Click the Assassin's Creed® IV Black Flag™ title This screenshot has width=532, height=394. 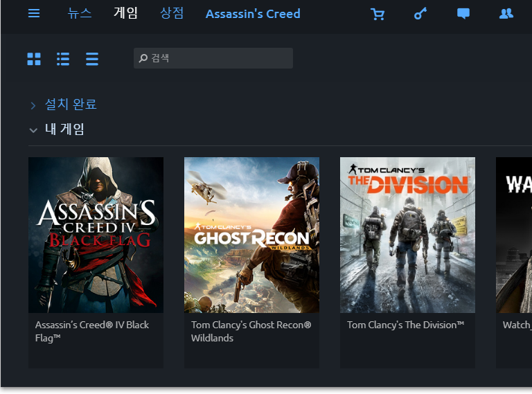(92, 331)
